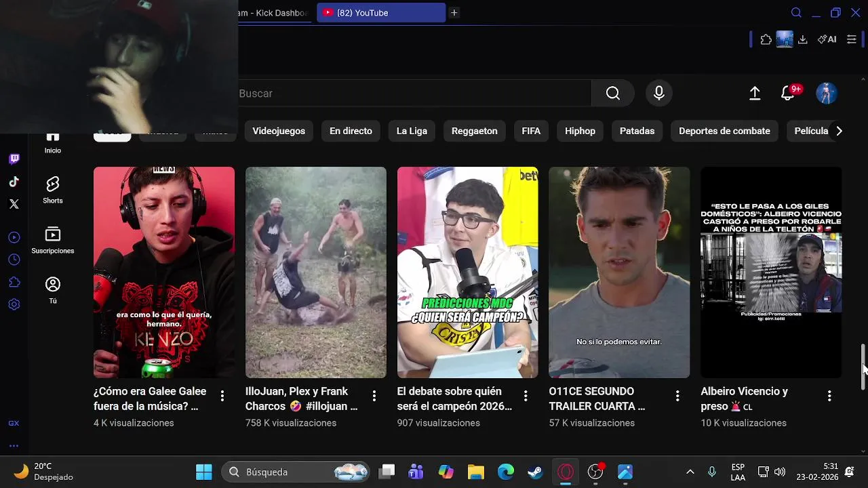
Task: Filter by the Hiphop chip
Action: point(580,131)
